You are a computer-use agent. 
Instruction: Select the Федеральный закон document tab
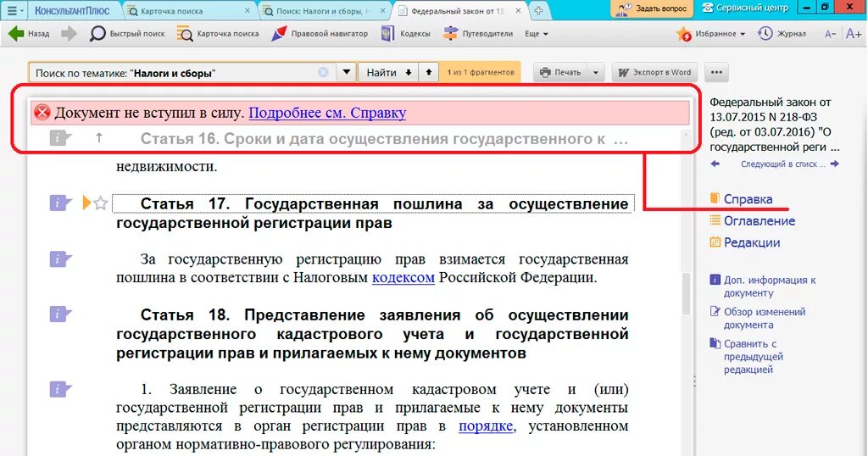coord(457,10)
